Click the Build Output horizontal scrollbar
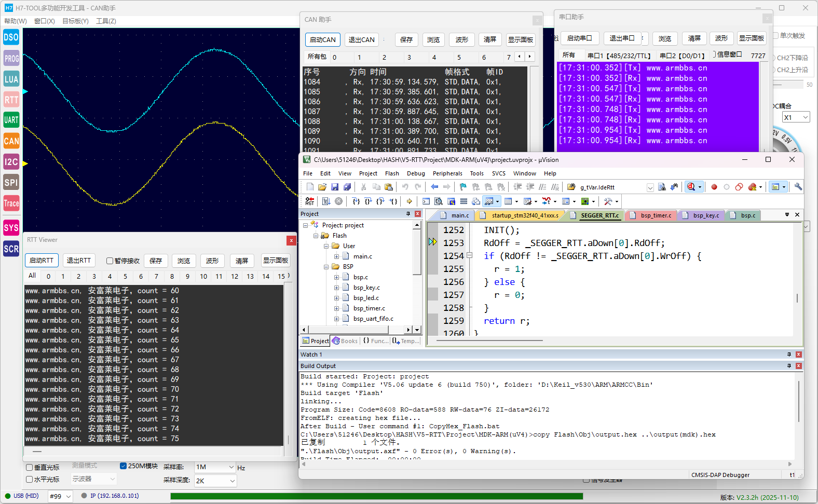 click(x=545, y=464)
